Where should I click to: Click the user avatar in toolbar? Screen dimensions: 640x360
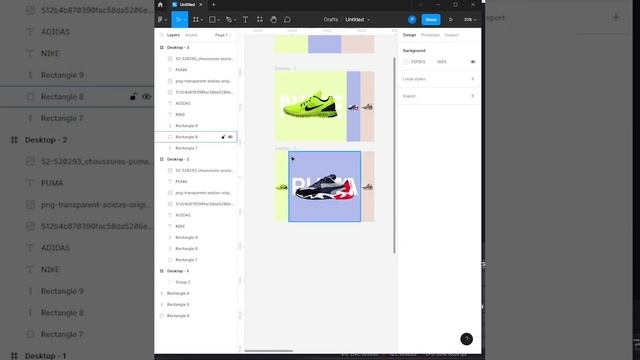(412, 20)
